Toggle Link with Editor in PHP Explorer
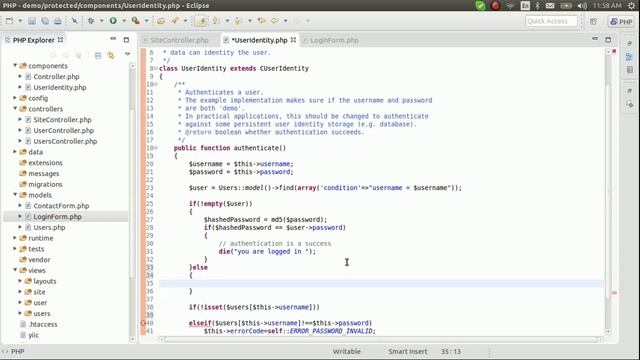 pos(111,55)
